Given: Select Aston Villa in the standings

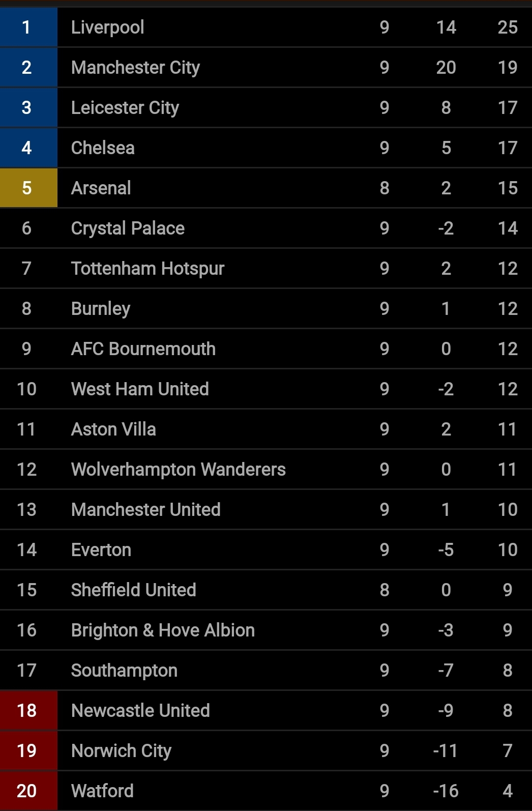Looking at the screenshot, I should [x=113, y=429].
